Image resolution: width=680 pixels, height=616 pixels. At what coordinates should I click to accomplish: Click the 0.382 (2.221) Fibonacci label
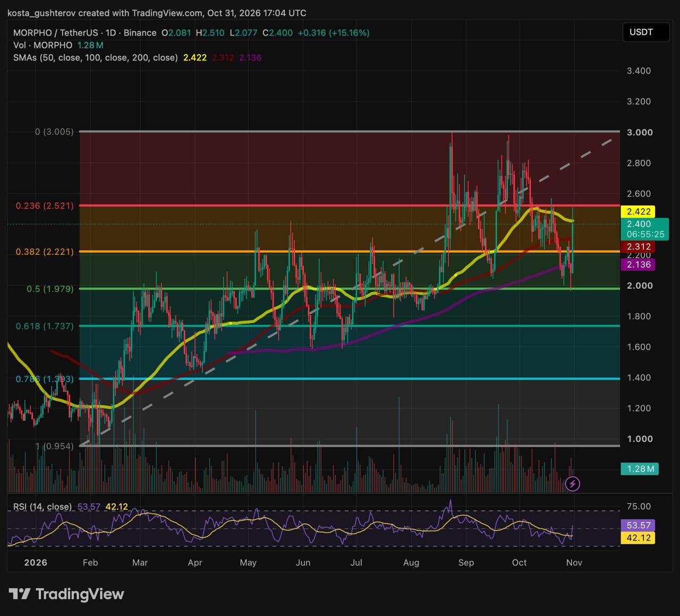point(45,252)
